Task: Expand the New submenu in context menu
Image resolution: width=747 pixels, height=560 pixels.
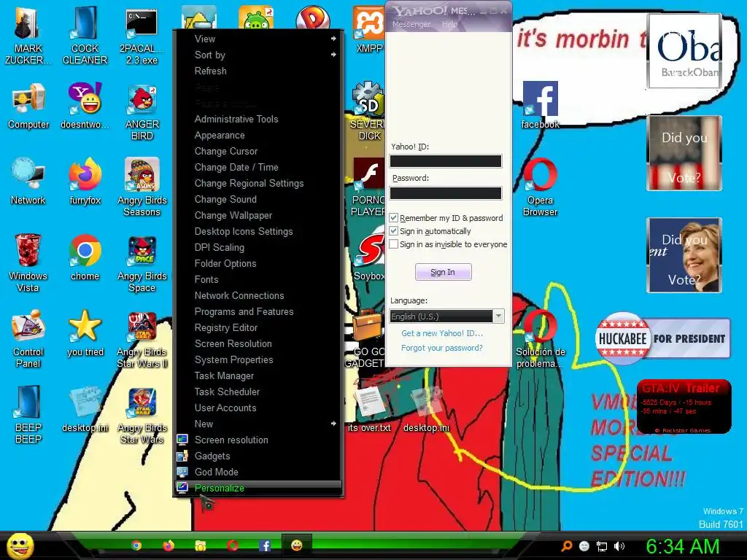Action: pos(258,424)
